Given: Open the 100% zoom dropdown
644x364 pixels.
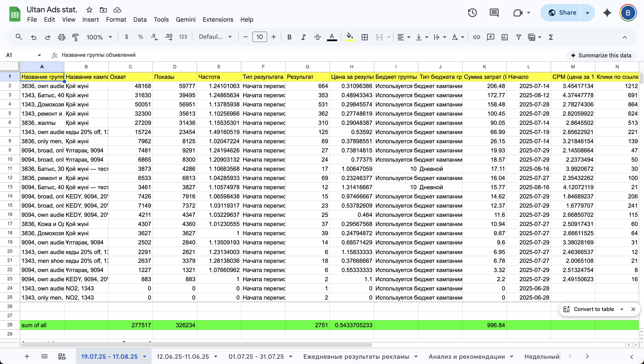Looking at the screenshot, I should tap(99, 37).
